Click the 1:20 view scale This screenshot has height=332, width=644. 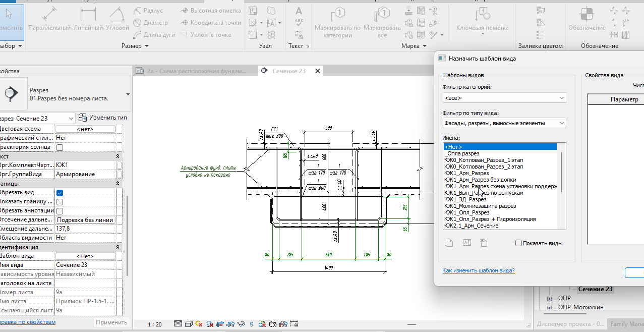(154, 324)
